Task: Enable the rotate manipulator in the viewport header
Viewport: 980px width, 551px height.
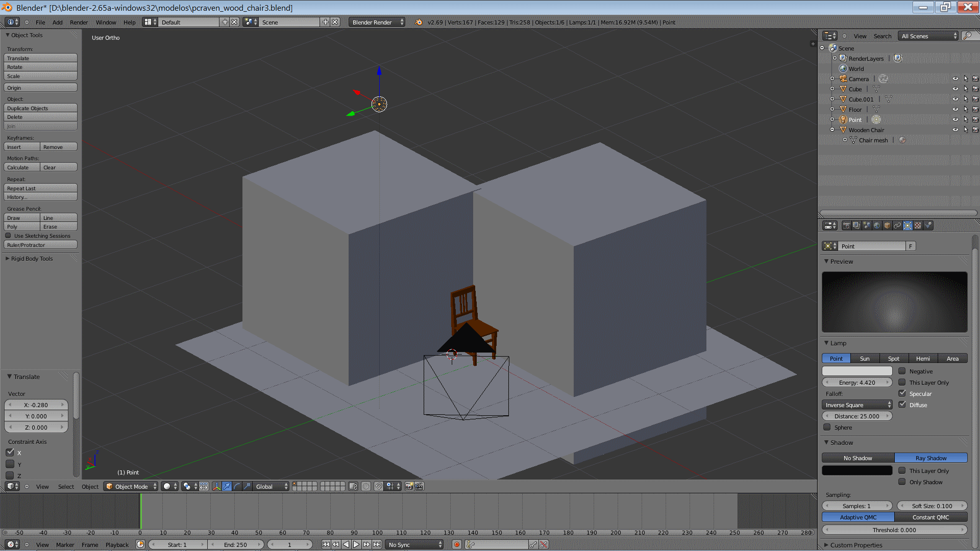Action: click(237, 486)
